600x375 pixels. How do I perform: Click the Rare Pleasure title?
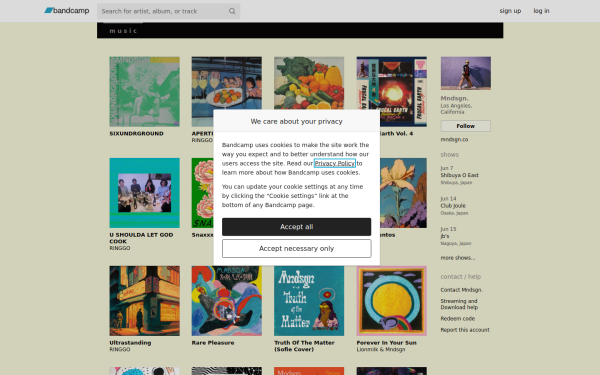coord(213,343)
